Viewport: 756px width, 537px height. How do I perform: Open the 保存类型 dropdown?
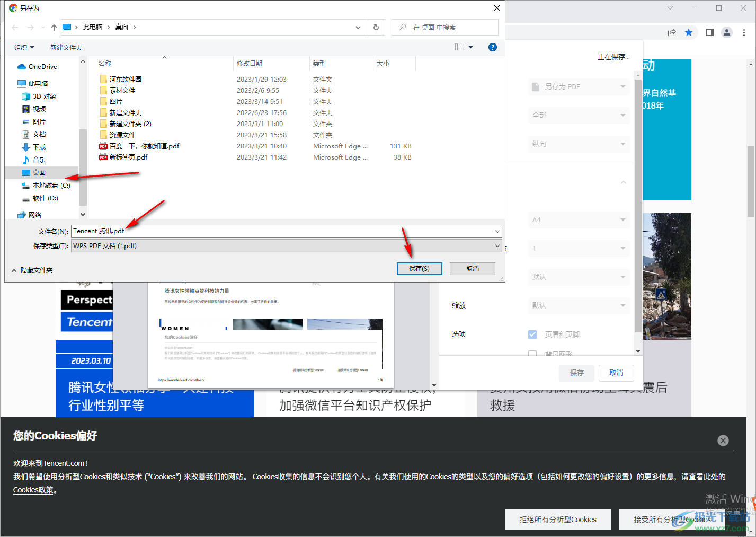coord(287,246)
